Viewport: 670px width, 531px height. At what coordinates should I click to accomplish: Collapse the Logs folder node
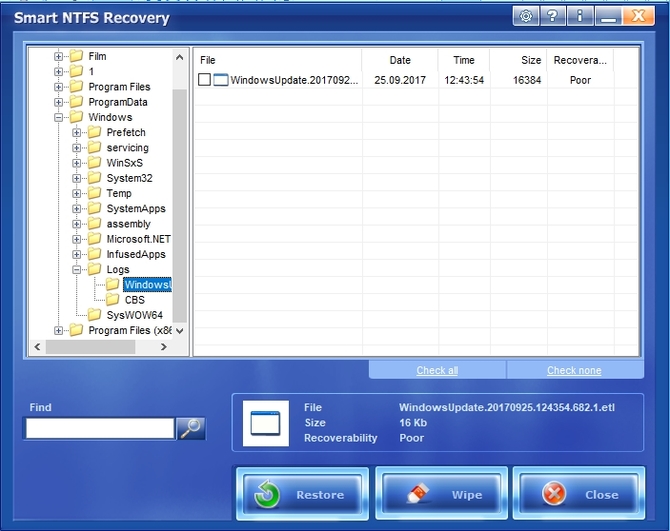coord(78,269)
